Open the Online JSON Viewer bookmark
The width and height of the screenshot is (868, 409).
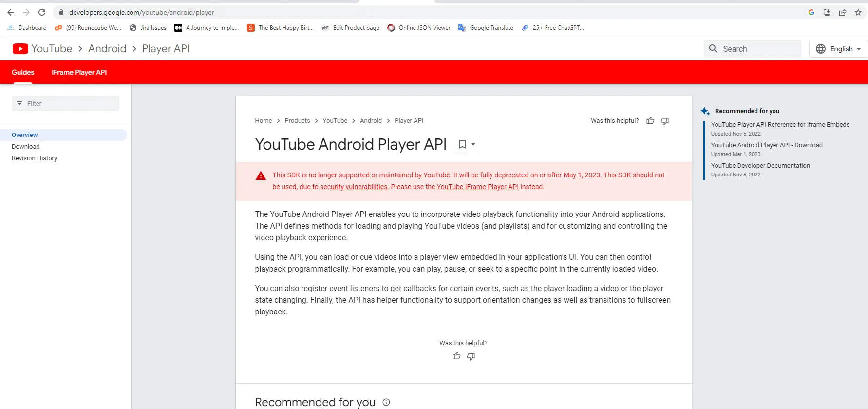(419, 28)
